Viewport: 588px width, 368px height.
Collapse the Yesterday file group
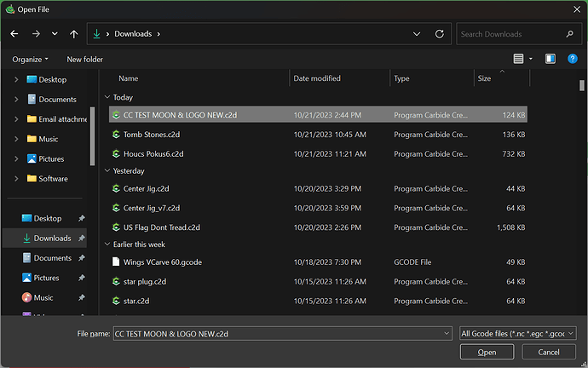click(107, 170)
